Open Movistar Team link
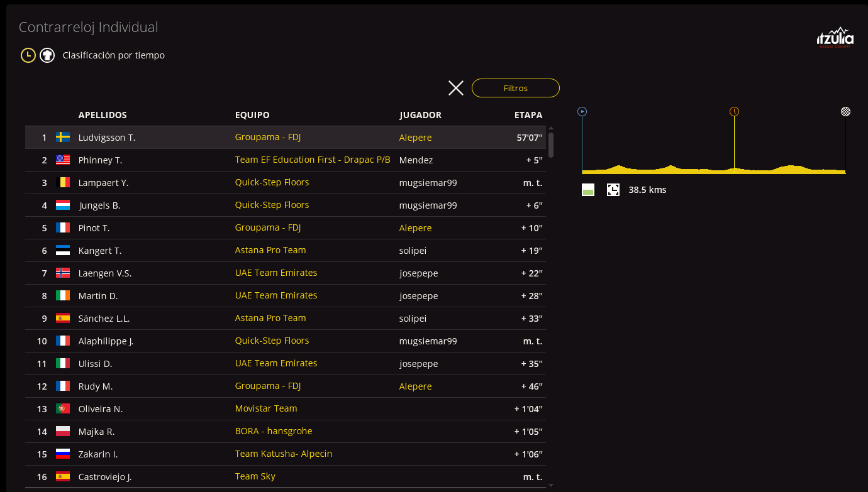The image size is (868, 492). point(266,408)
